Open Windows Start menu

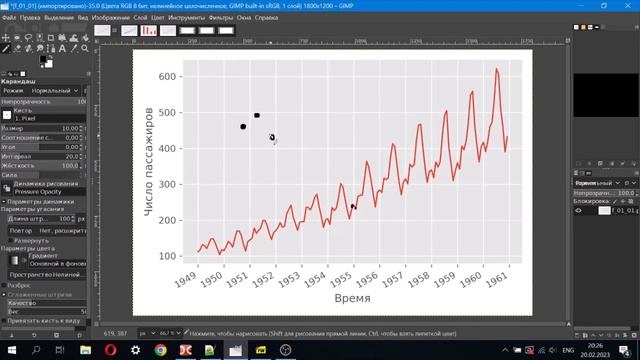pos(11,350)
